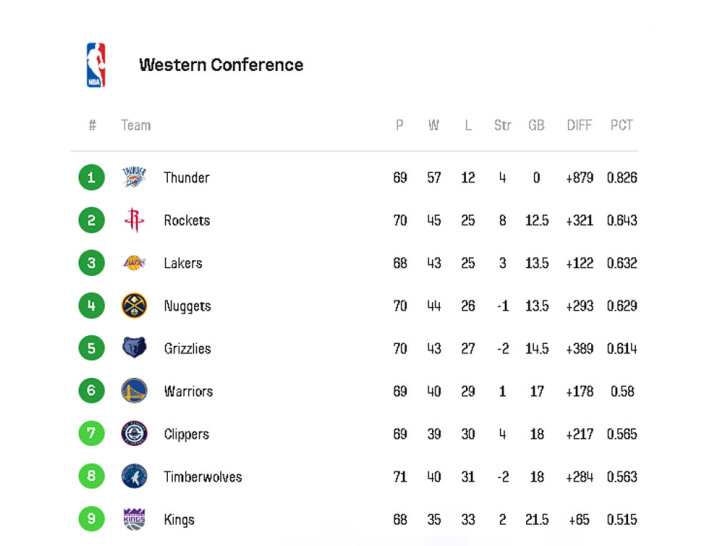Click the NBA logo icon
The height and width of the screenshot is (546, 728).
click(96, 65)
